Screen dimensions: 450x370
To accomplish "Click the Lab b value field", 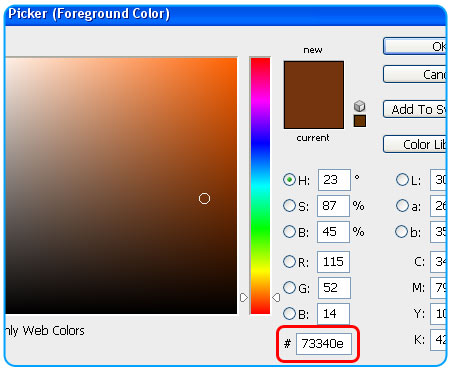I will (x=438, y=232).
